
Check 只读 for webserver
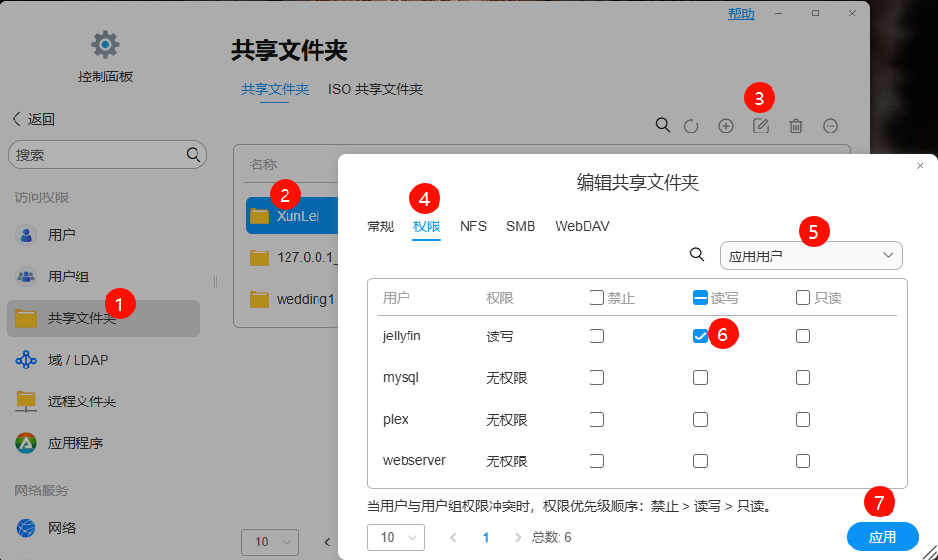802,460
